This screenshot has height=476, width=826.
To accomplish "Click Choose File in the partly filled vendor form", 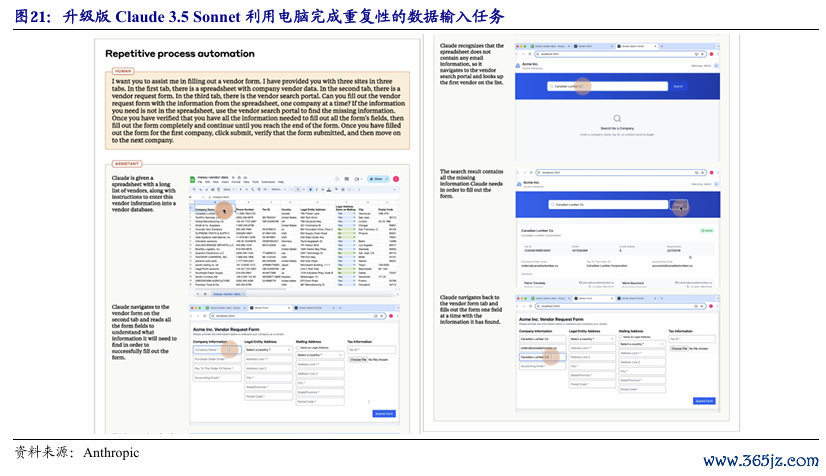I will click(x=680, y=349).
